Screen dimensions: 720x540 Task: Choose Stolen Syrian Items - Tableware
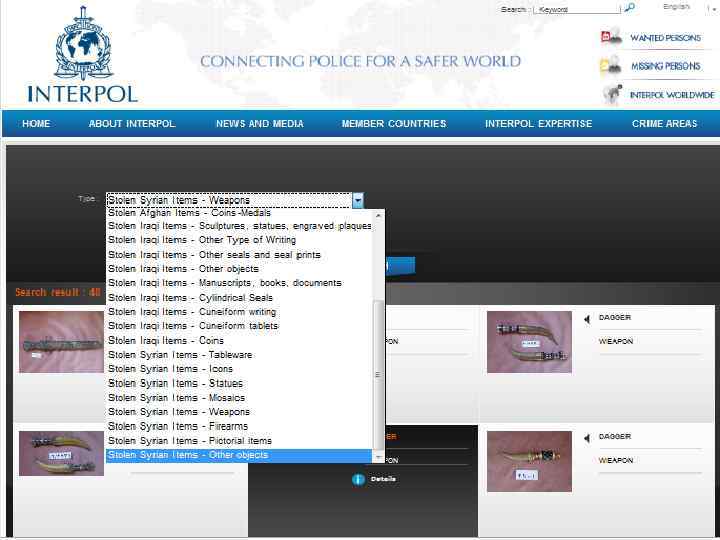click(x=239, y=355)
